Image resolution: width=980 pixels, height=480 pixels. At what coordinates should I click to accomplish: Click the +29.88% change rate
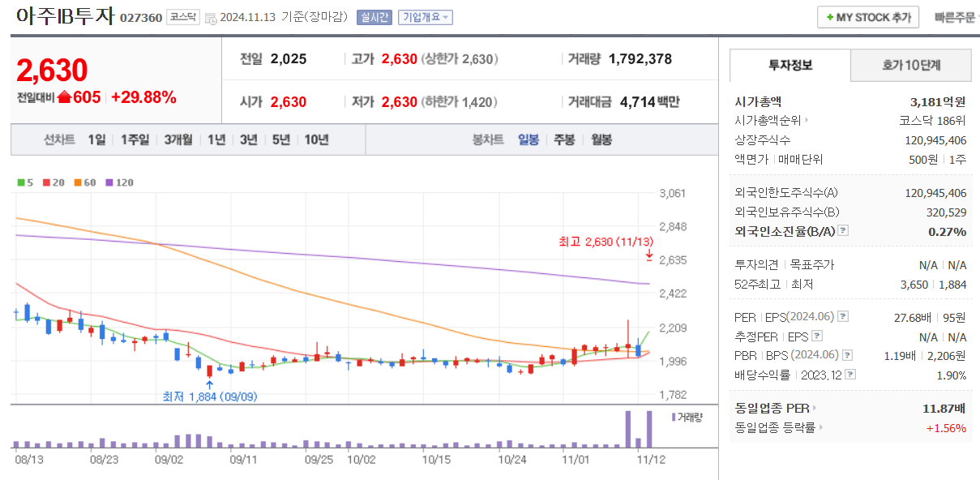(143, 97)
